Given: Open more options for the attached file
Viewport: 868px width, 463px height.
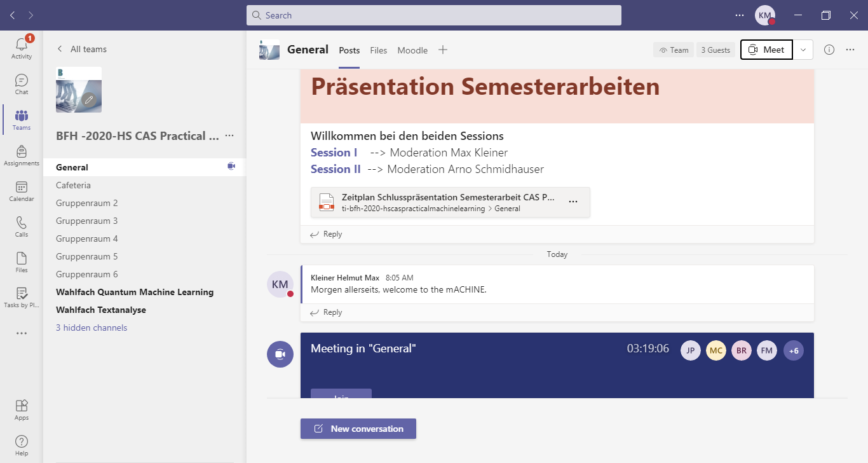Looking at the screenshot, I should point(573,202).
